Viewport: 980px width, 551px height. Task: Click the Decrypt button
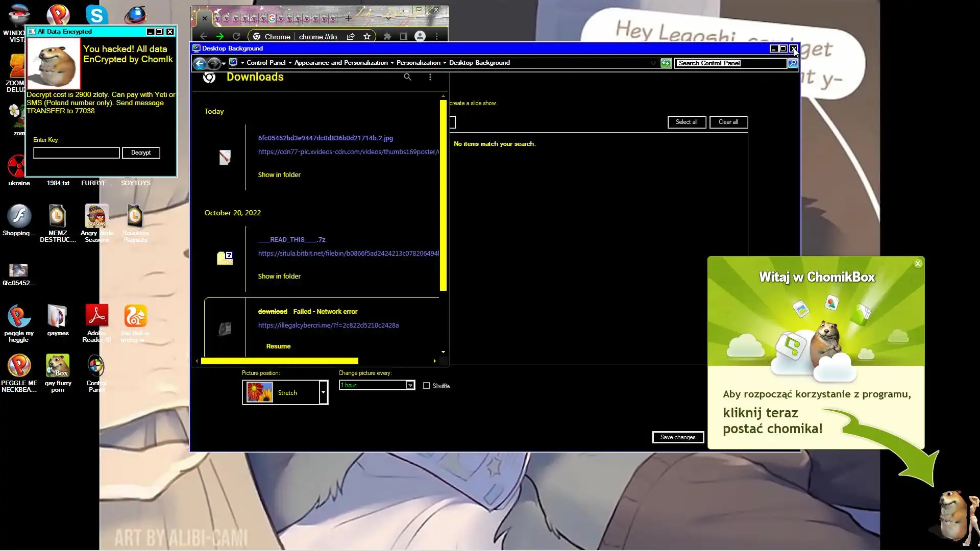coord(141,153)
